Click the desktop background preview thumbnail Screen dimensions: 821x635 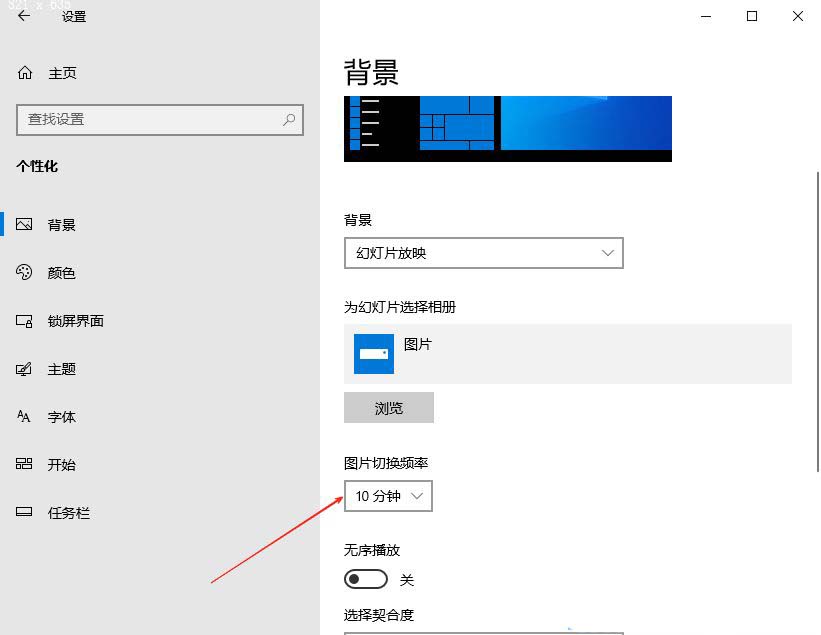(x=507, y=128)
